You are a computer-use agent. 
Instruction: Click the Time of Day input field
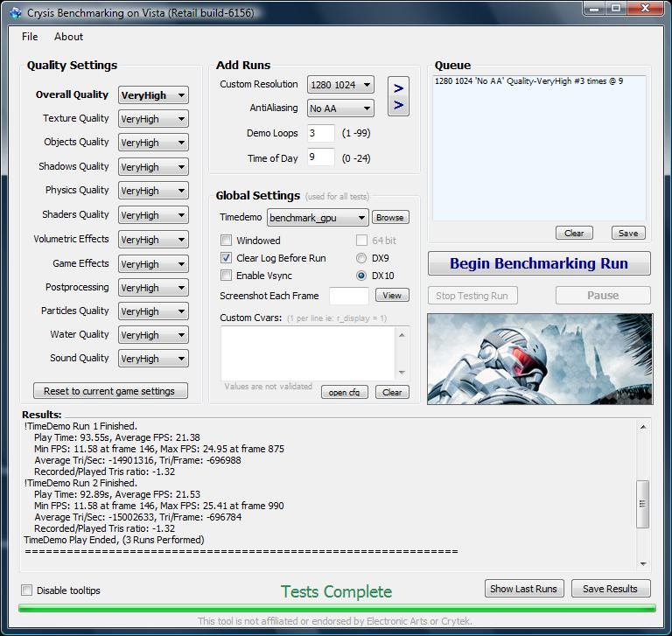point(321,157)
